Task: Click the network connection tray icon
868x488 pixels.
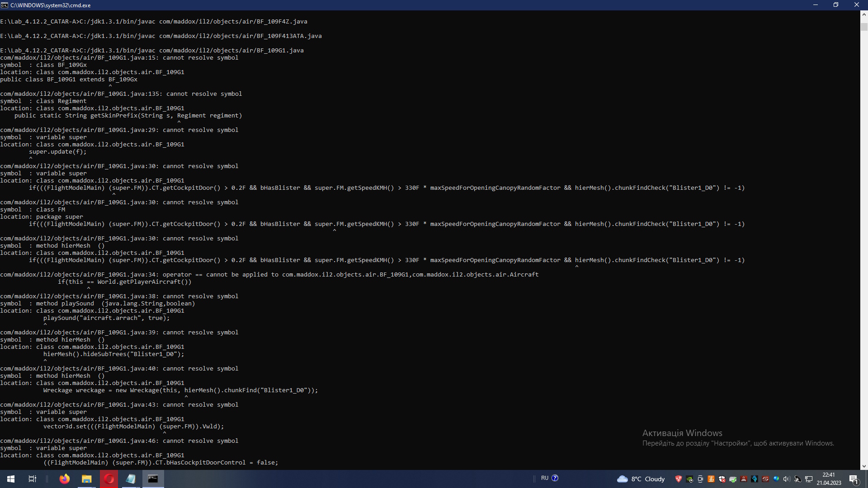Action: tap(809, 479)
